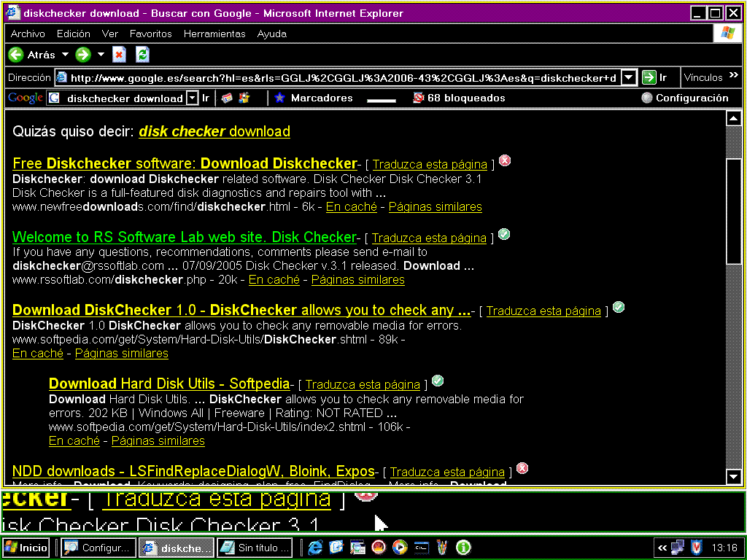Switch to Configur... taskbar window
The image size is (747, 560).
click(98, 548)
